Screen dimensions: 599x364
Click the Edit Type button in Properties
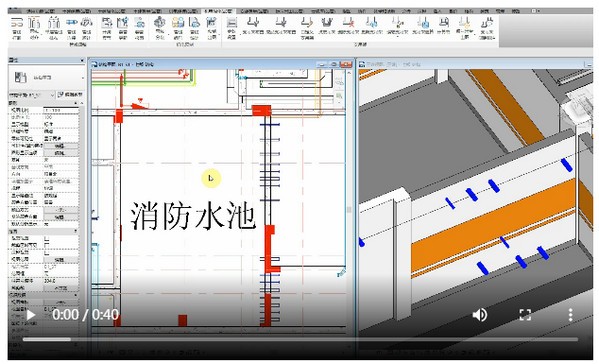click(70, 94)
